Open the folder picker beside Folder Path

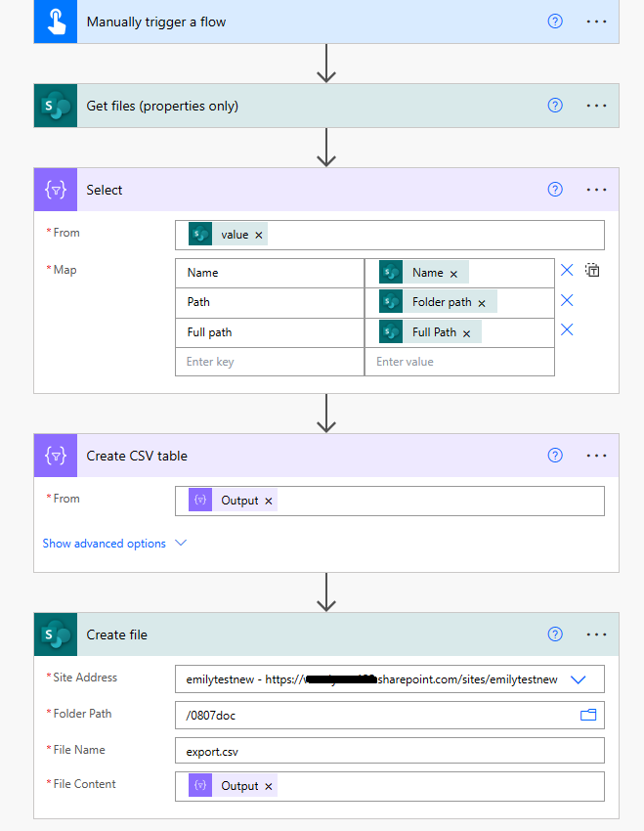587,715
